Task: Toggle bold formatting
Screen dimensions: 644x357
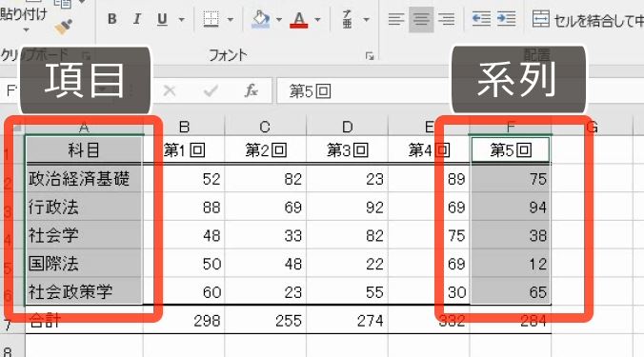Action: click(111, 19)
